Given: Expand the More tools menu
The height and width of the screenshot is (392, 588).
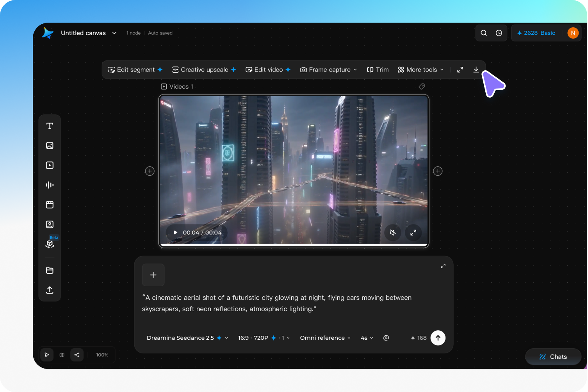Looking at the screenshot, I should click(x=421, y=69).
